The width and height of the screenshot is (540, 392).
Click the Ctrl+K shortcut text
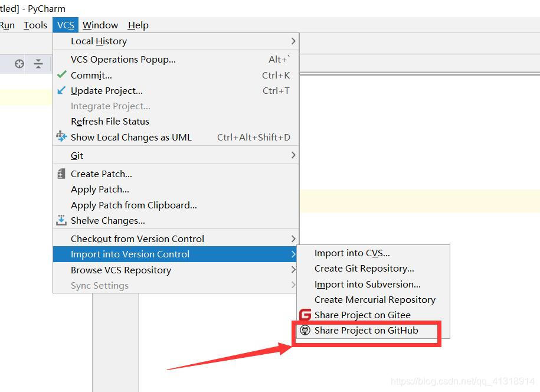[276, 75]
